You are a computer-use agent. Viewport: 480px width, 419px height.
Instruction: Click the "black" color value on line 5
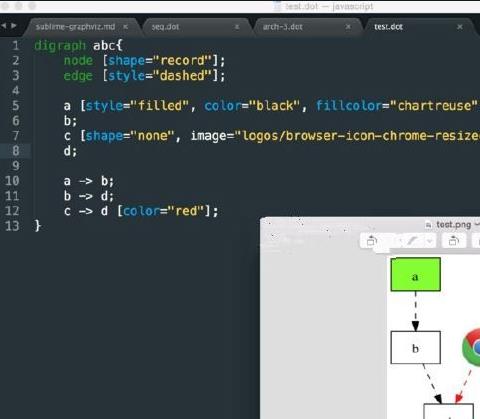click(x=275, y=106)
